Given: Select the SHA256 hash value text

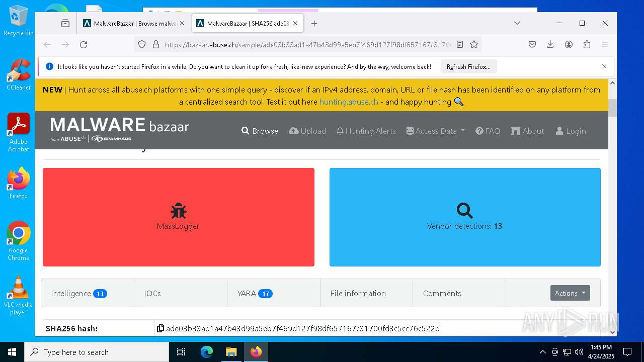Looking at the screenshot, I should point(303,328).
